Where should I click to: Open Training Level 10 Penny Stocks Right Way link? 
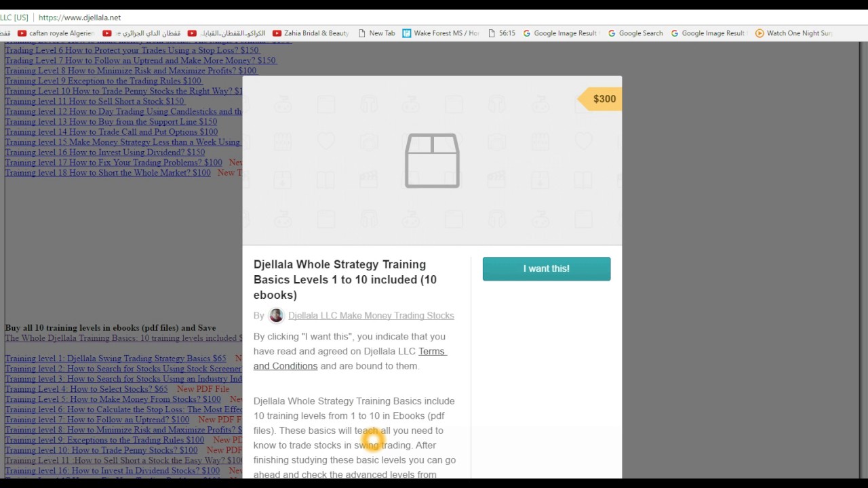[123, 91]
